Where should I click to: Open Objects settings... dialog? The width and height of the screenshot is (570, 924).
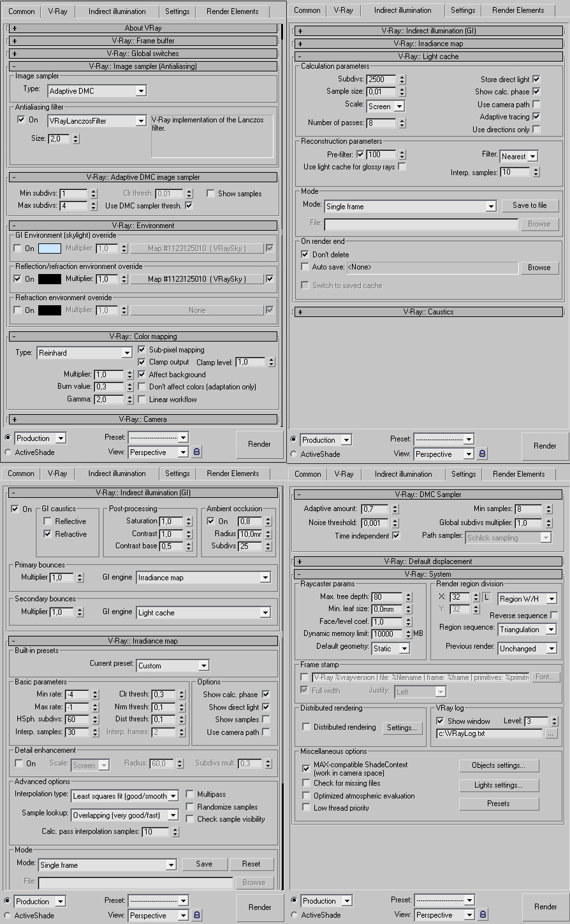point(499,765)
